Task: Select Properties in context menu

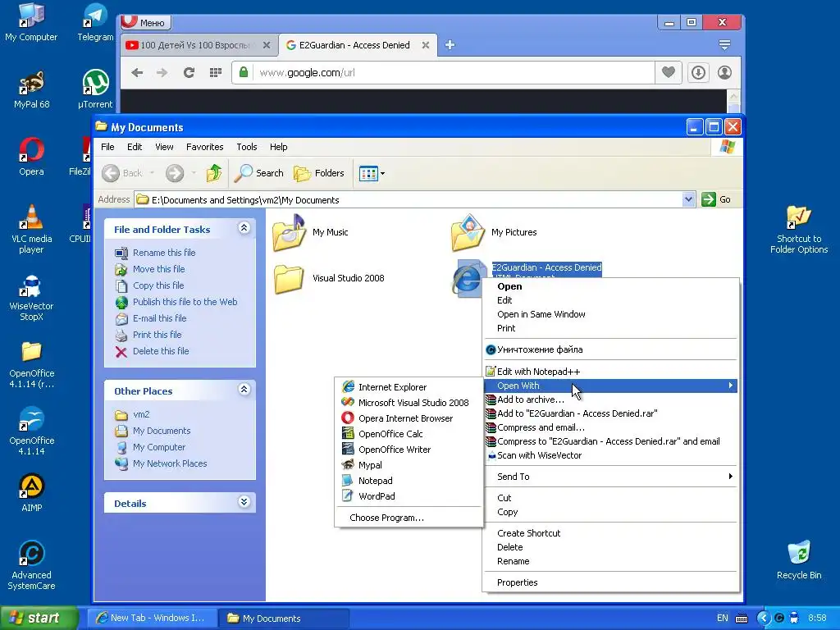Action: (610, 582)
